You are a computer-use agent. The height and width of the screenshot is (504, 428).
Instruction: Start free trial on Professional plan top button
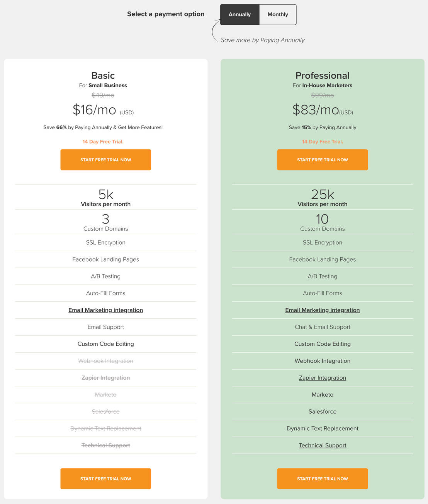pos(322,160)
